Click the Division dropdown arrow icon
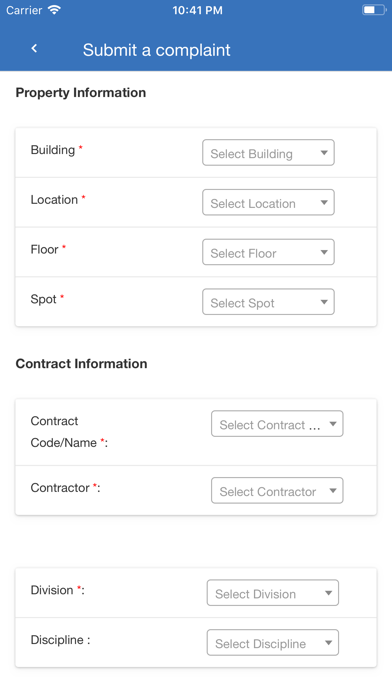The image size is (392, 696). [329, 593]
